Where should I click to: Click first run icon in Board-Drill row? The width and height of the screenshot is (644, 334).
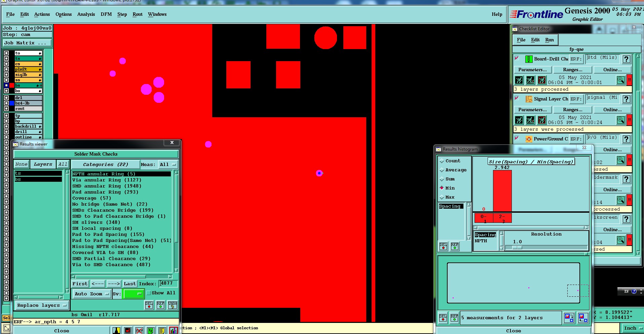click(x=519, y=80)
